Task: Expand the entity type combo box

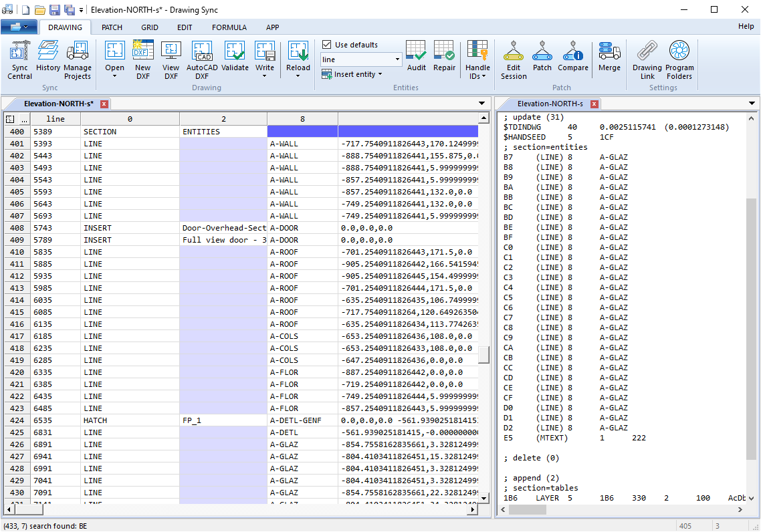Action: (x=397, y=59)
